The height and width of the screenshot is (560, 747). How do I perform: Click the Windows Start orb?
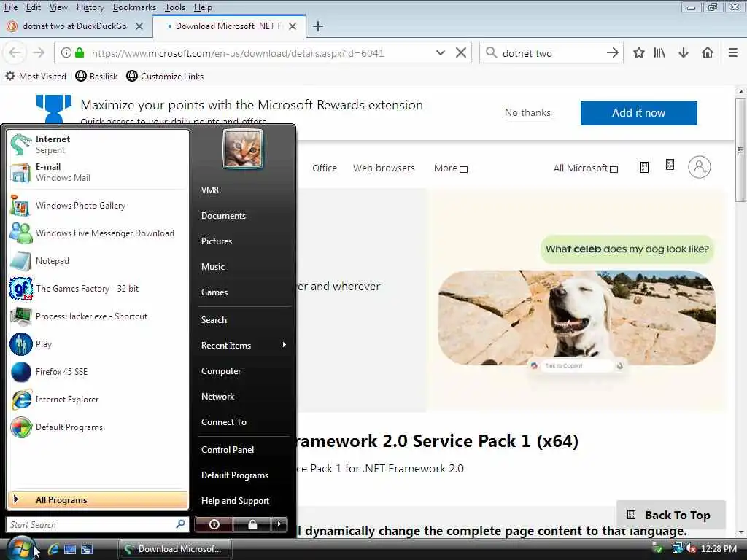click(20, 548)
